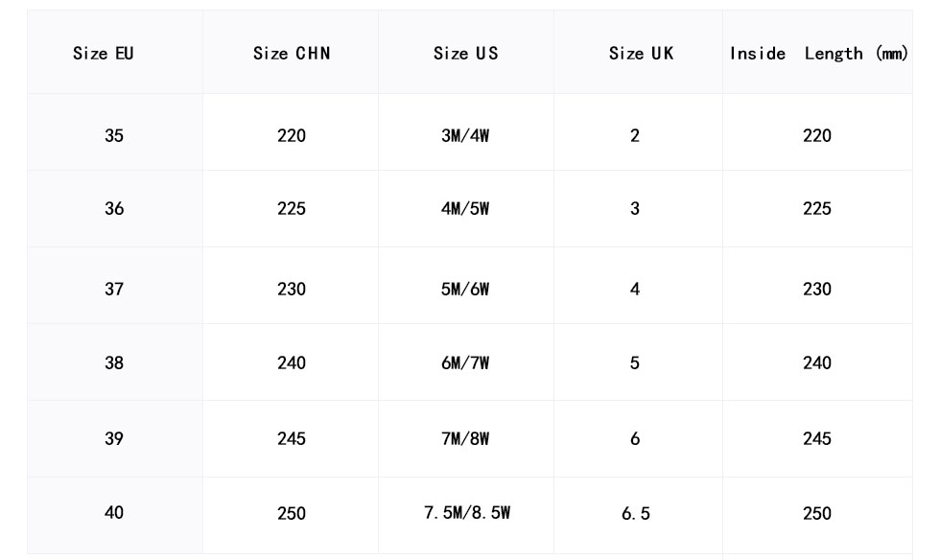
Task: Click the 7M/8W US size cell
Action: pos(465,438)
